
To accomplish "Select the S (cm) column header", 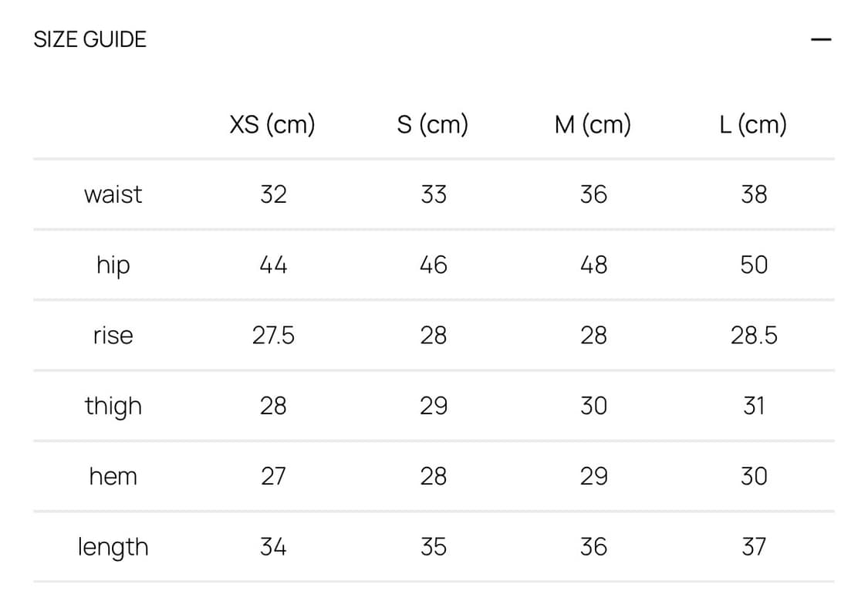I will 433,124.
